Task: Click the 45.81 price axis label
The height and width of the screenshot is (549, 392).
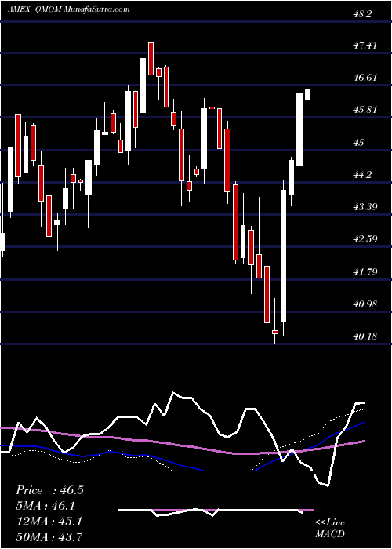Action: tap(365, 110)
